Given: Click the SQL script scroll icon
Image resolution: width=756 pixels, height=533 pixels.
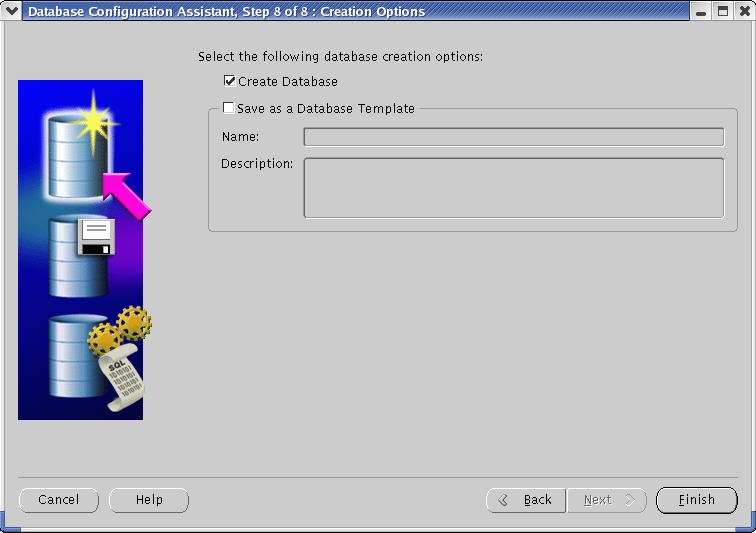Looking at the screenshot, I should (120, 381).
